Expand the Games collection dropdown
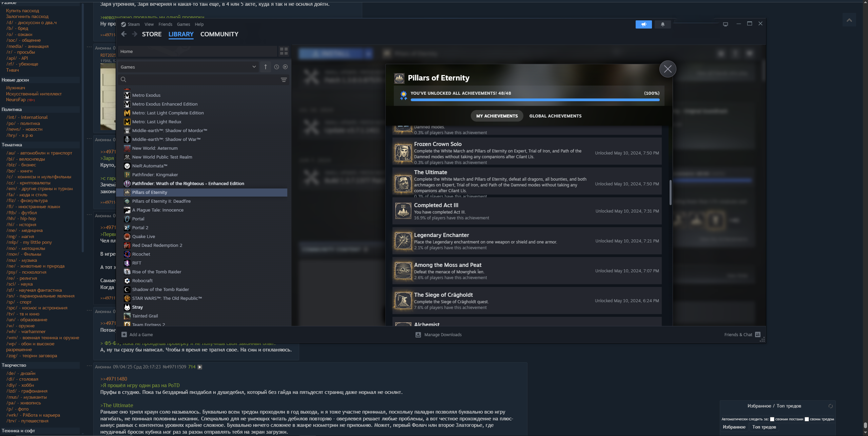 pyautogui.click(x=254, y=67)
